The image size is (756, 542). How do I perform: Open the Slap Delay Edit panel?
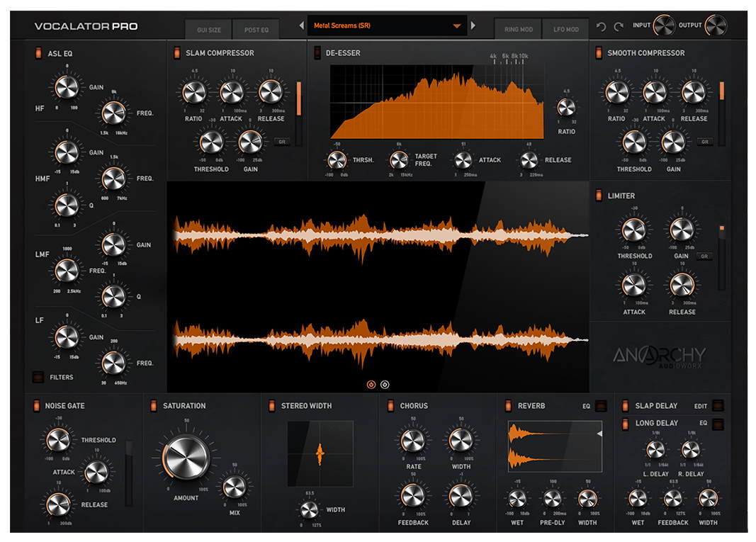point(718,406)
